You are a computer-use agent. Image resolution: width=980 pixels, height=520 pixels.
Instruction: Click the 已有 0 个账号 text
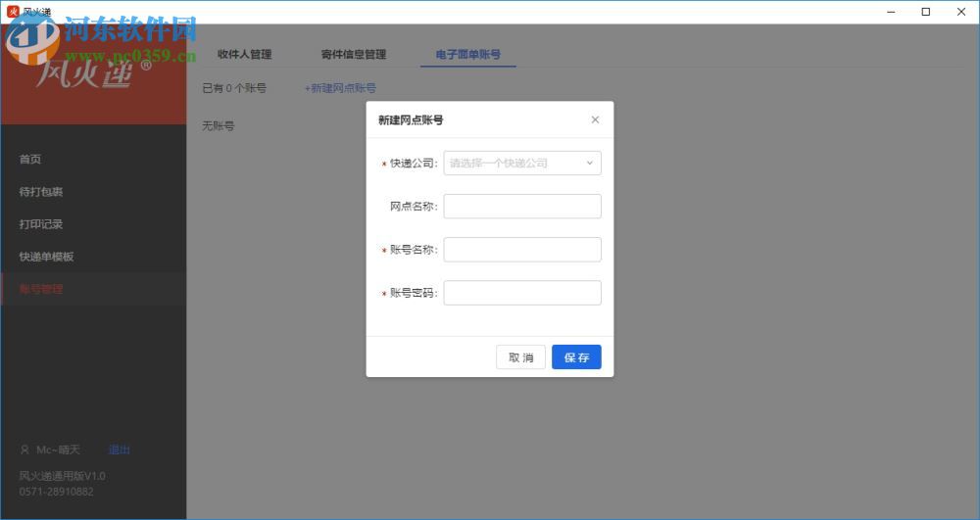[234, 88]
